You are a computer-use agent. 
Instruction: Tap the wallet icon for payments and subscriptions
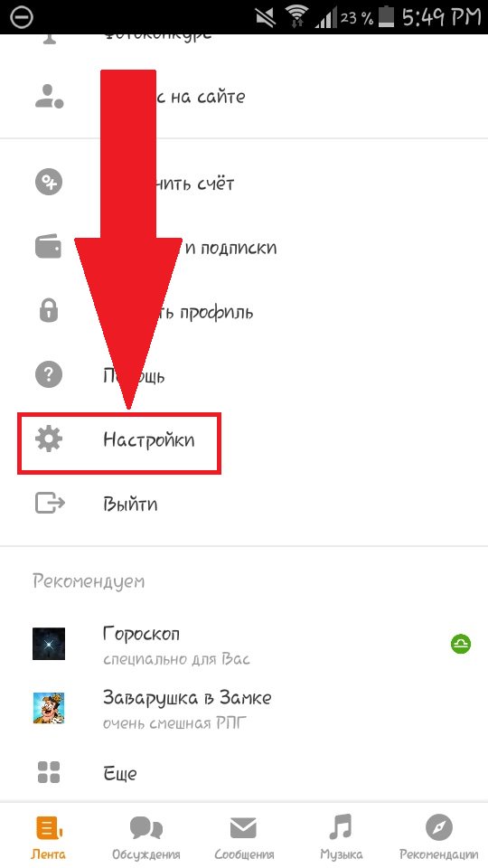coord(49,246)
